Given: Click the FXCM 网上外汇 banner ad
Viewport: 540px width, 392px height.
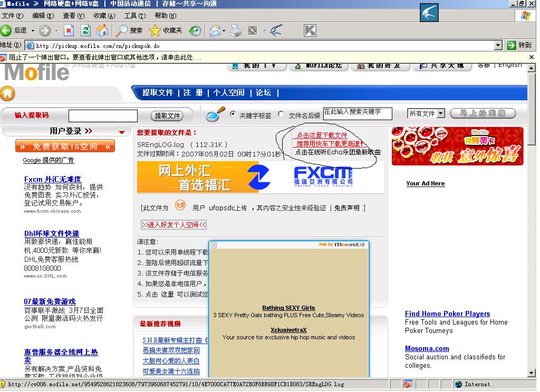Looking at the screenshot, I should pyautogui.click(x=261, y=177).
